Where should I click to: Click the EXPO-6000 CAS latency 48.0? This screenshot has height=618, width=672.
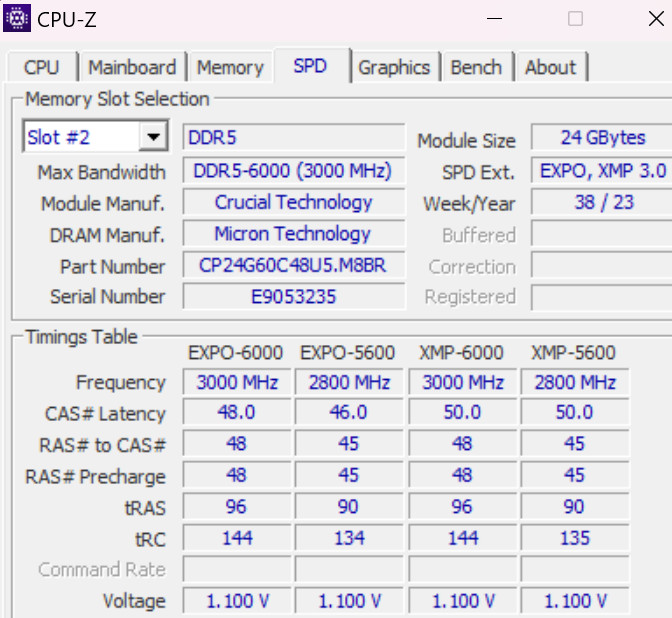click(237, 412)
